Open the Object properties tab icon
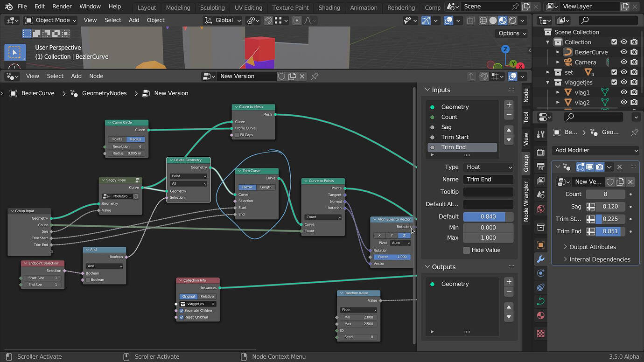This screenshot has height=362, width=644. point(541,245)
